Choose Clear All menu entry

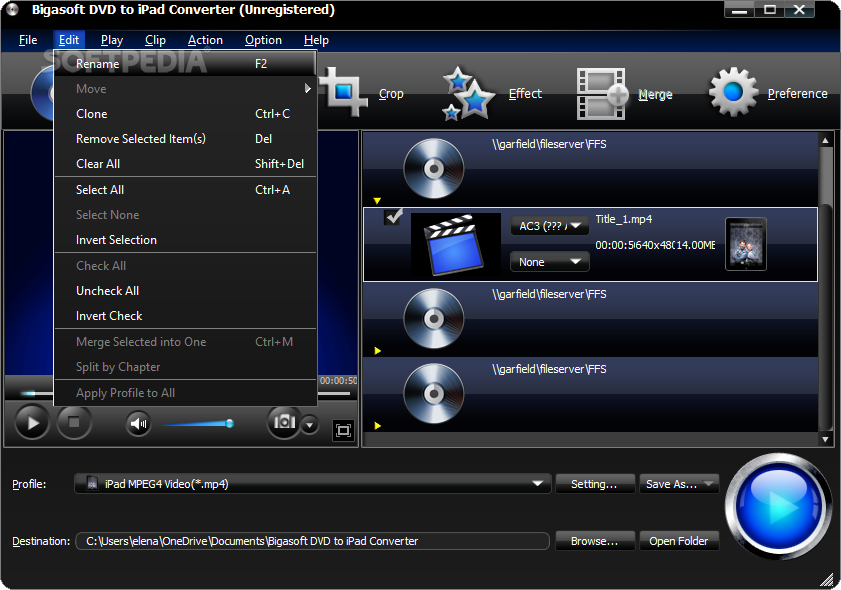pyautogui.click(x=186, y=164)
